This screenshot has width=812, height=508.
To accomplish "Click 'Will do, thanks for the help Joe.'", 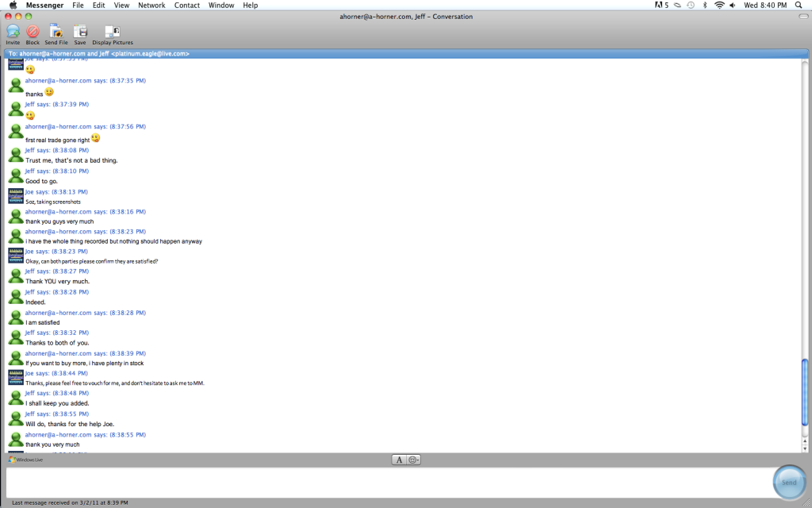I will point(70,424).
